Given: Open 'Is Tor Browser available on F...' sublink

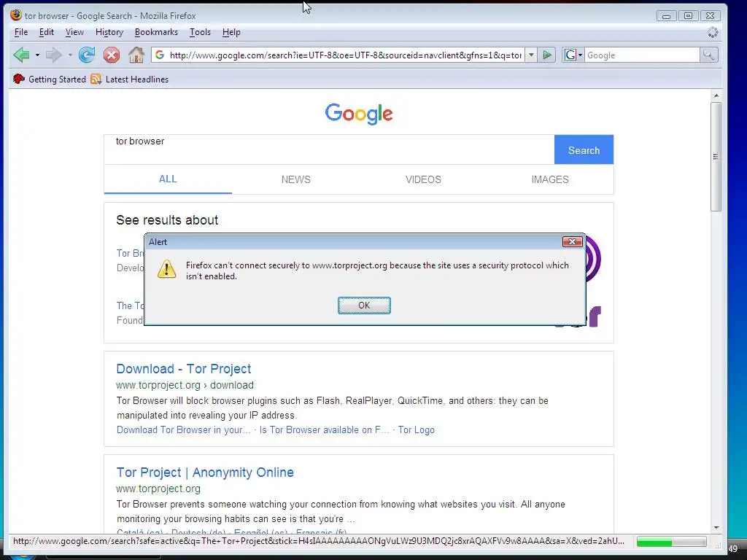Looking at the screenshot, I should pos(325,429).
